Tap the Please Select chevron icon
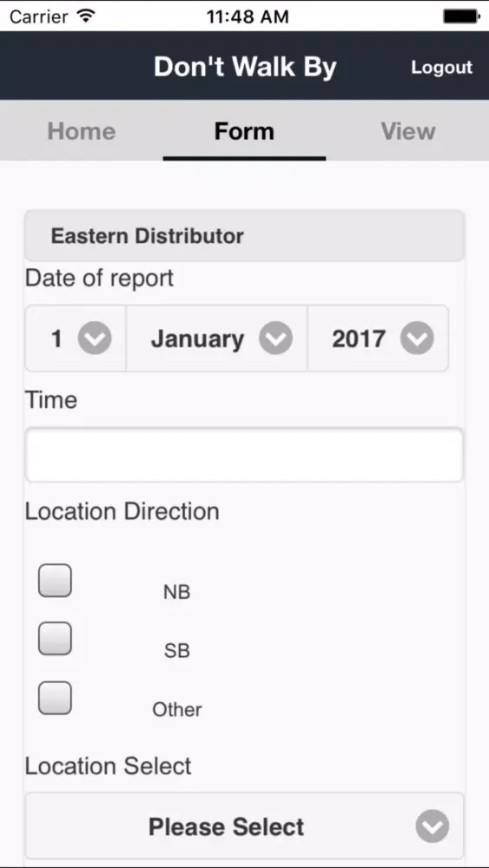Screen dimensions: 489x868 433,826
